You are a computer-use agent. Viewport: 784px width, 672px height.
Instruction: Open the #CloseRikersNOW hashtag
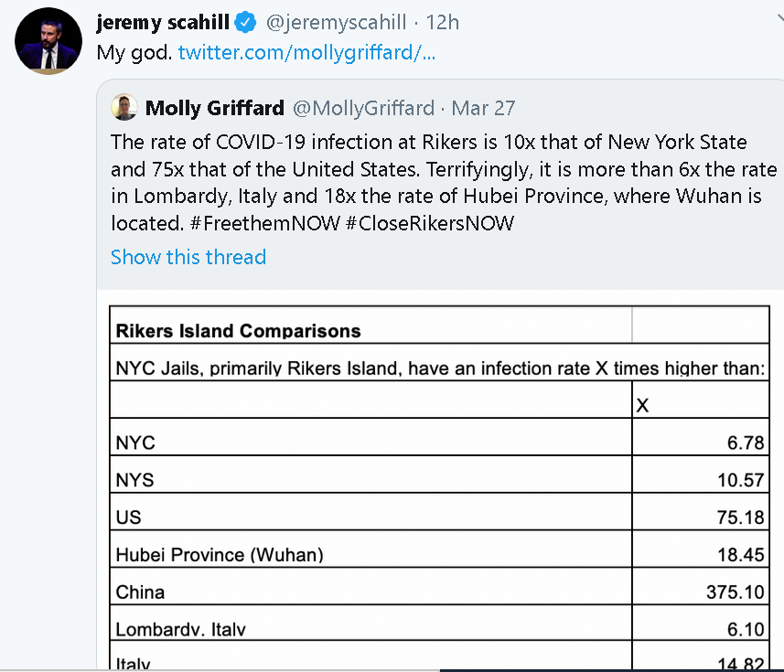(429, 223)
